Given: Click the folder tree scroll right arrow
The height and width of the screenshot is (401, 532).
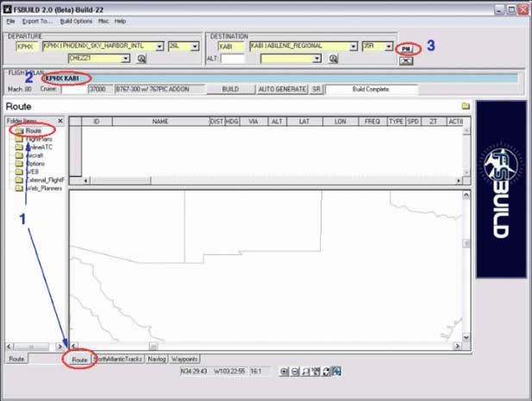Looking at the screenshot, I should [60, 347].
